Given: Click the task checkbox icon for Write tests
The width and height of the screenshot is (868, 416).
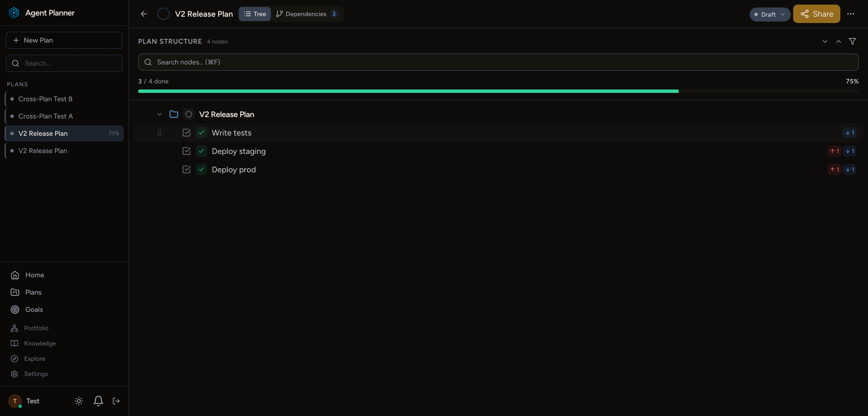Looking at the screenshot, I should (x=186, y=133).
